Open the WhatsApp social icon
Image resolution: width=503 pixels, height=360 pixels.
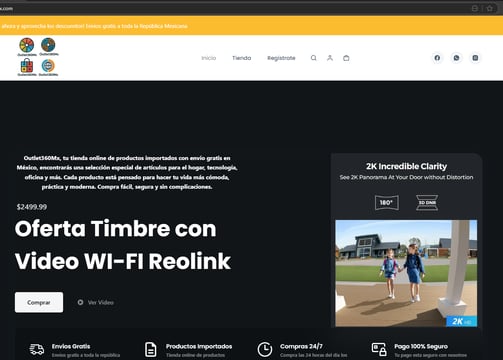[x=456, y=58]
